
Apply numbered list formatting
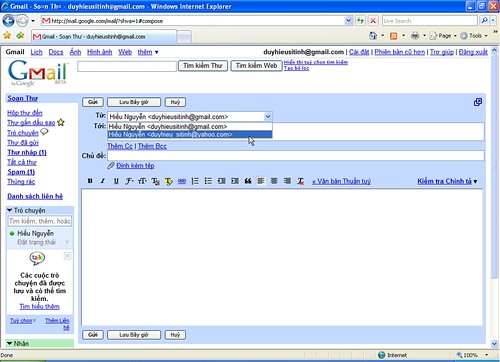click(x=195, y=181)
